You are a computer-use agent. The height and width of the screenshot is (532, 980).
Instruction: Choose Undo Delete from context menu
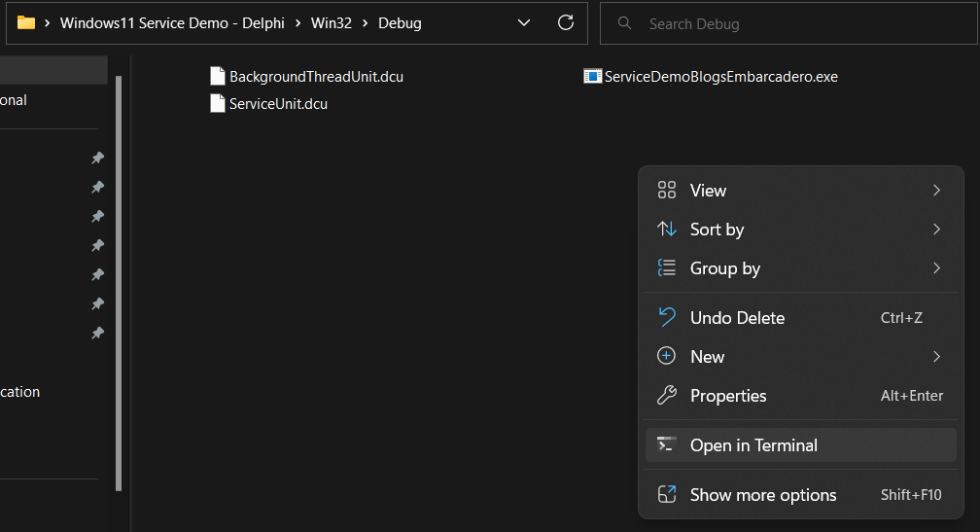[736, 317]
